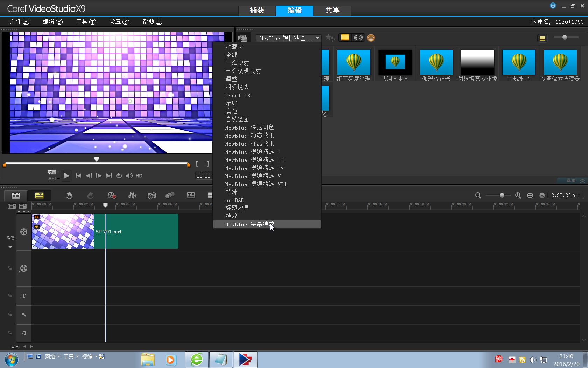This screenshot has width=588, height=368.
Task: Open the 设置(S) menu
Action: (x=119, y=21)
